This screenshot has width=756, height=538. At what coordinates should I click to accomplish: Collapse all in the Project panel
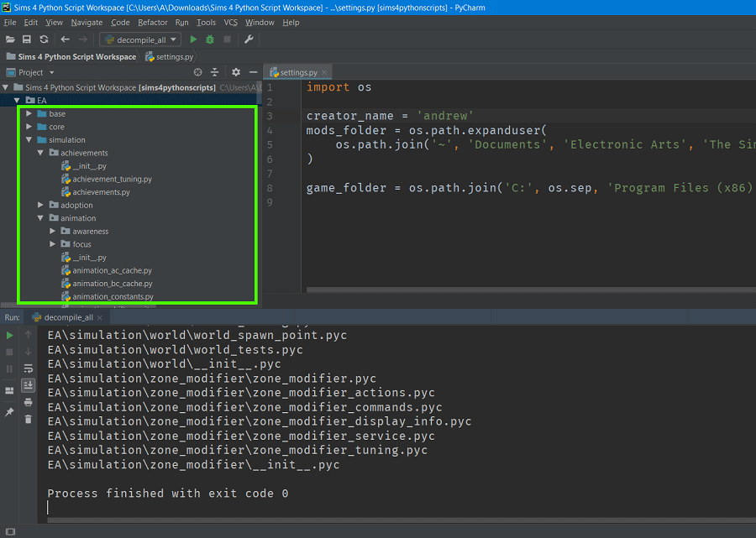[215, 72]
